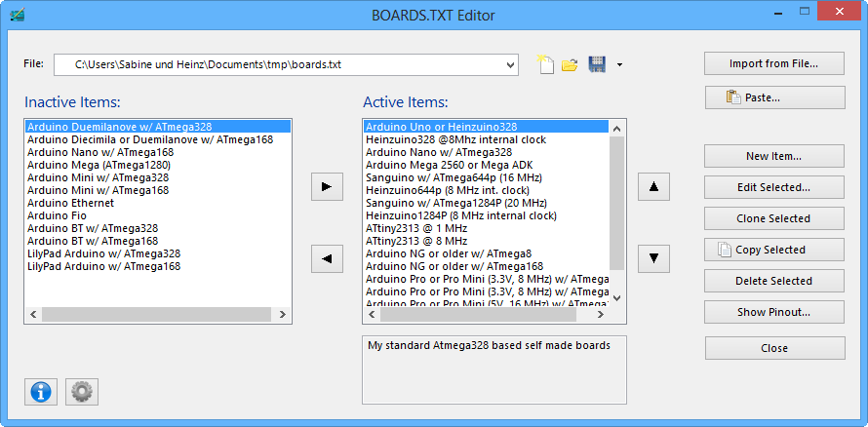Select Heinzuino1284P (8 MHz internal clock)
This screenshot has height=427, width=868.
pyautogui.click(x=486, y=215)
